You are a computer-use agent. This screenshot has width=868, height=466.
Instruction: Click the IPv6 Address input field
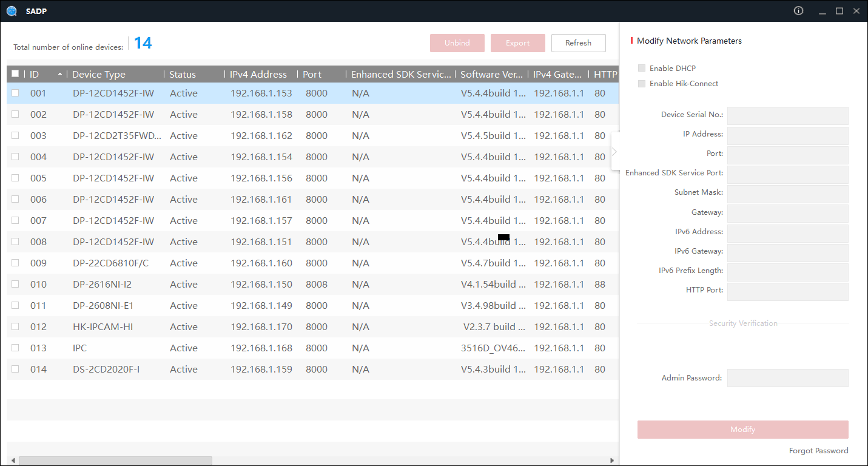788,233
